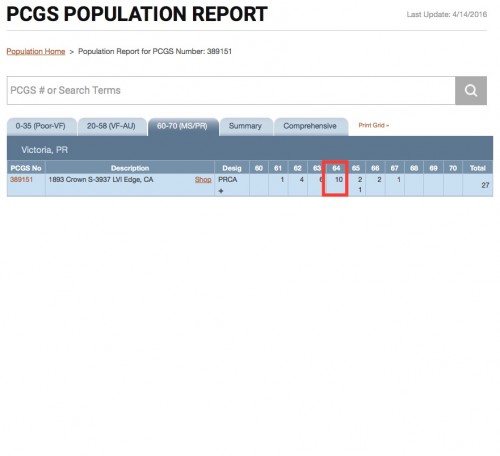Expand row with the plus icon under PRCA
Image resolution: width=500 pixels, height=456 pixels.
(x=221, y=191)
